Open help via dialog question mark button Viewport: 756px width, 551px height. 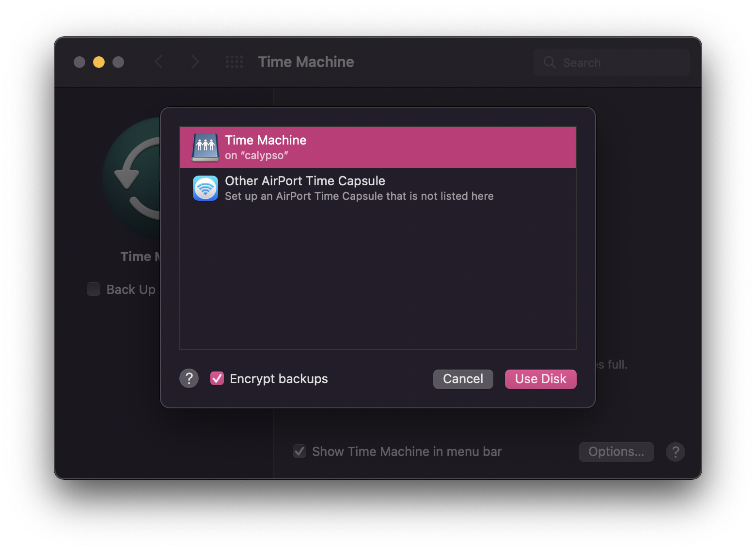pos(189,378)
